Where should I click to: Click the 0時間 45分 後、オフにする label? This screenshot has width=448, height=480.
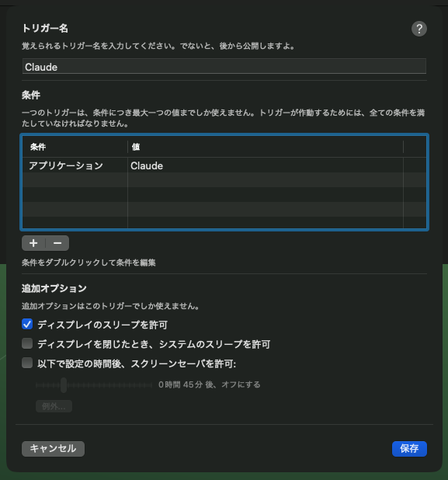pos(210,384)
